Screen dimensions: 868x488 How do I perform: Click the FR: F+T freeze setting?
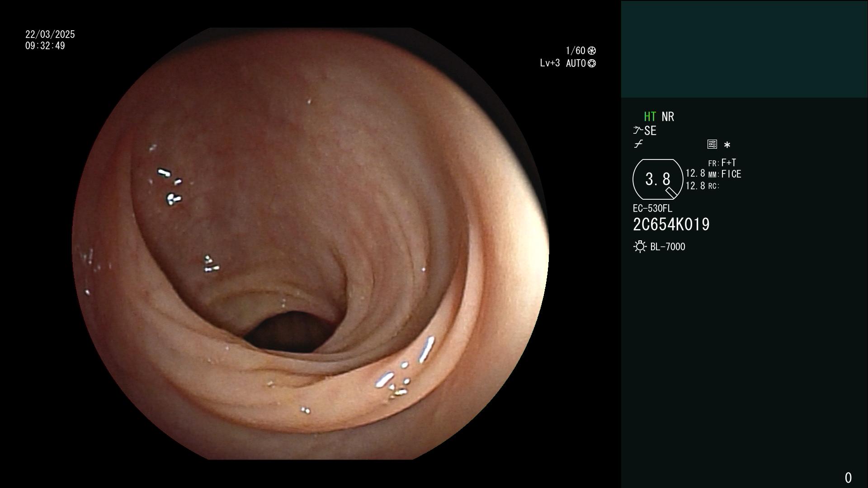(722, 163)
